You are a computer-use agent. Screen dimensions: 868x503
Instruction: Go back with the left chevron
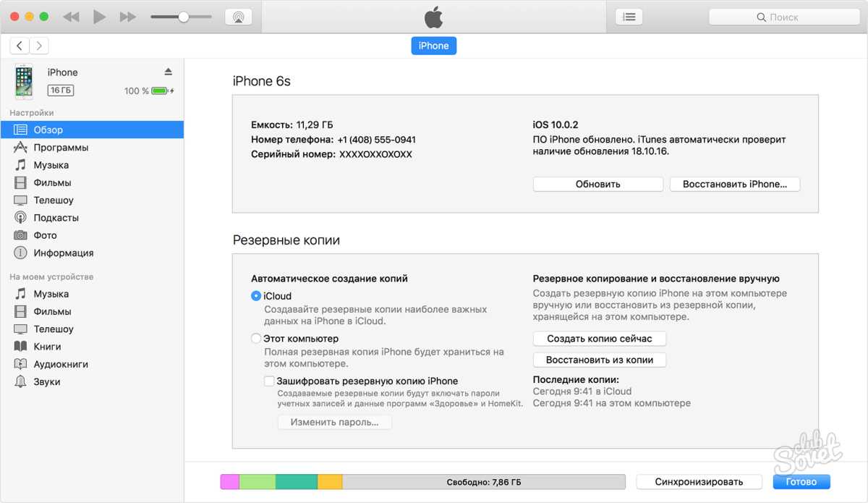point(20,46)
